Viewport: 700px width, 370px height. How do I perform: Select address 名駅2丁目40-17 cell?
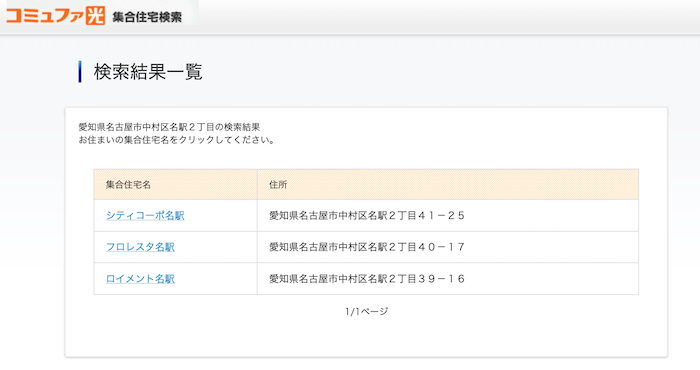click(x=448, y=247)
